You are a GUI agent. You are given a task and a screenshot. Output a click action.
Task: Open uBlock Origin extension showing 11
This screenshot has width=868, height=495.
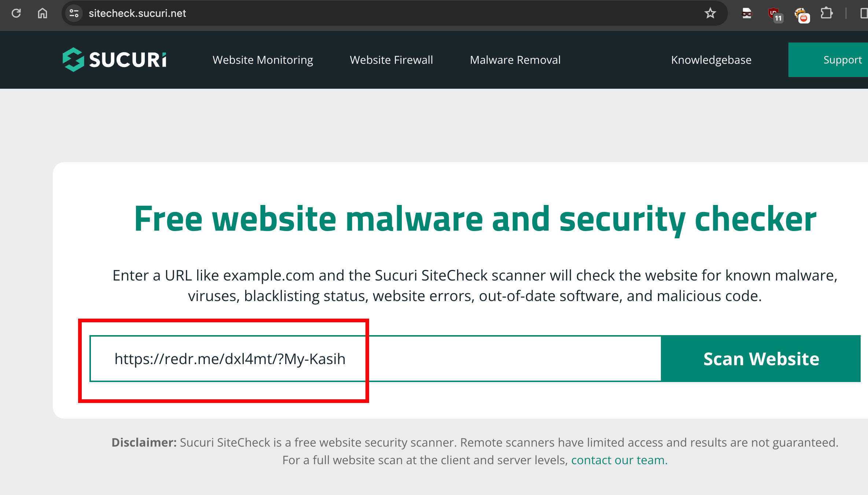[x=775, y=14]
